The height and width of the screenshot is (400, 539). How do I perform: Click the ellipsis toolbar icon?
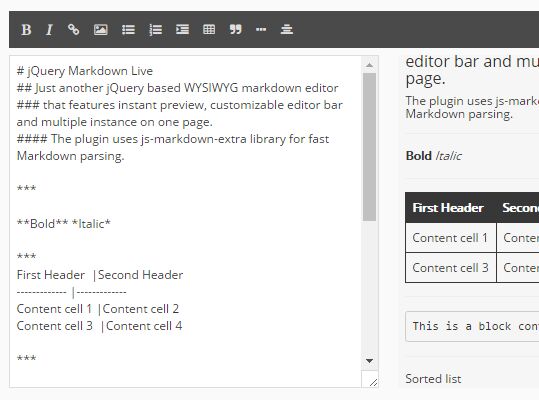tap(261, 30)
